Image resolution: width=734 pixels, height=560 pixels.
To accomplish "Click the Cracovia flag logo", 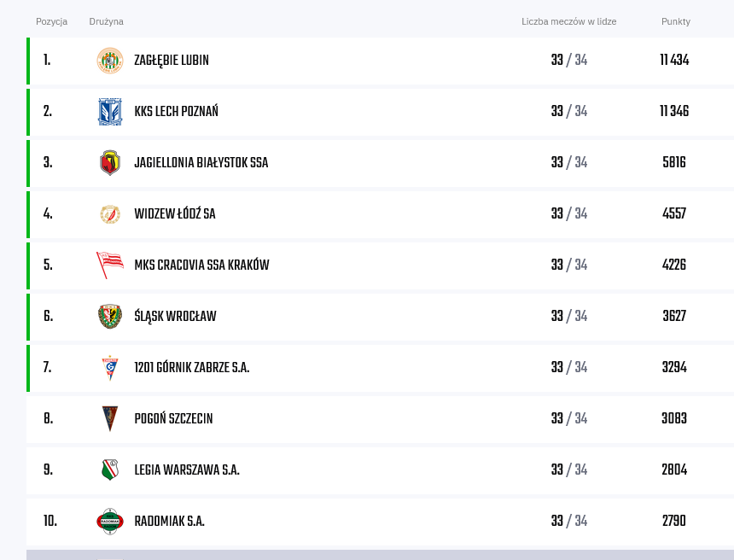I will (x=110, y=265).
